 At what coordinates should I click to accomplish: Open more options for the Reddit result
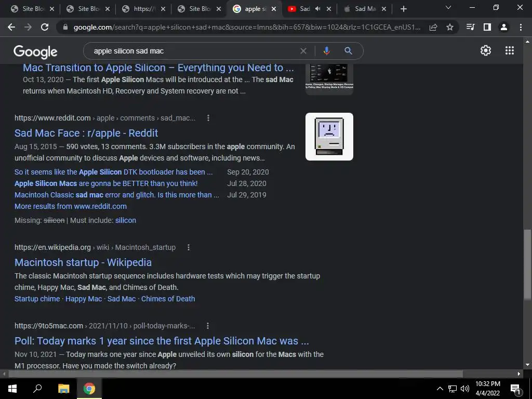coord(208,118)
